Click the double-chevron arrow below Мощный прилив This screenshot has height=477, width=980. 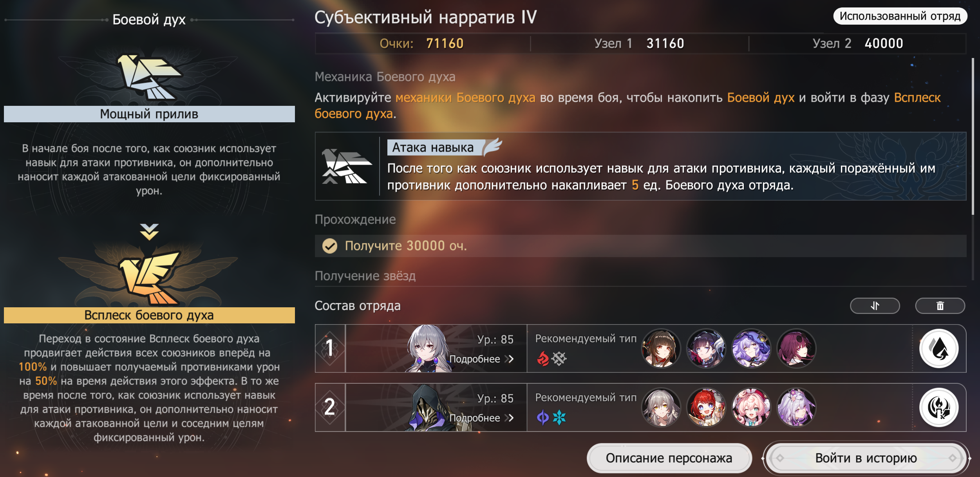[149, 232]
